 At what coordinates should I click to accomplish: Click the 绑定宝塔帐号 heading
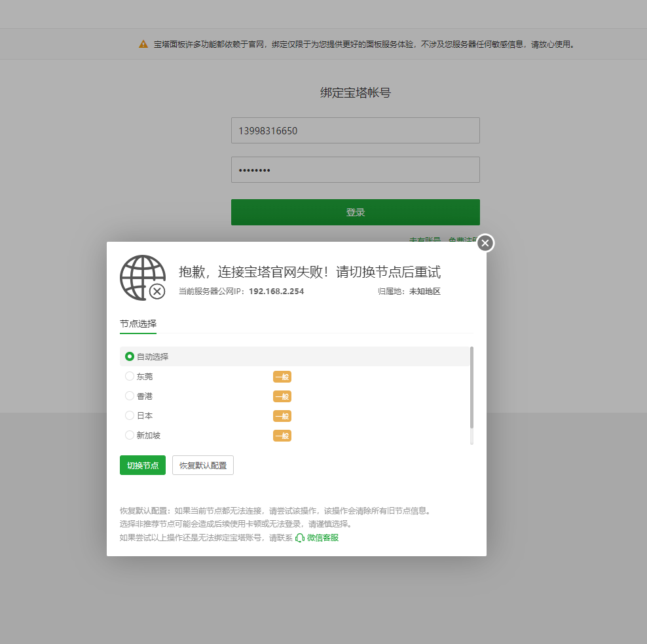(x=356, y=93)
